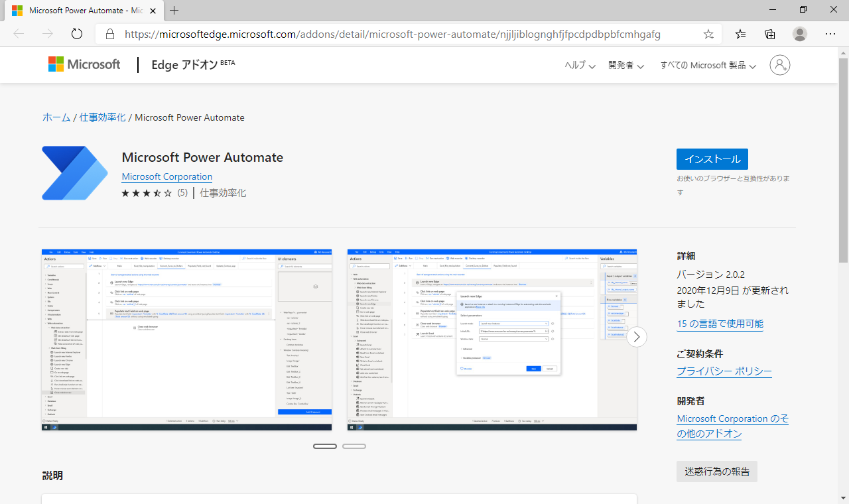This screenshot has width=849, height=504.
Task: Click the バージョン 2.0.2 text
Action: [x=711, y=275]
